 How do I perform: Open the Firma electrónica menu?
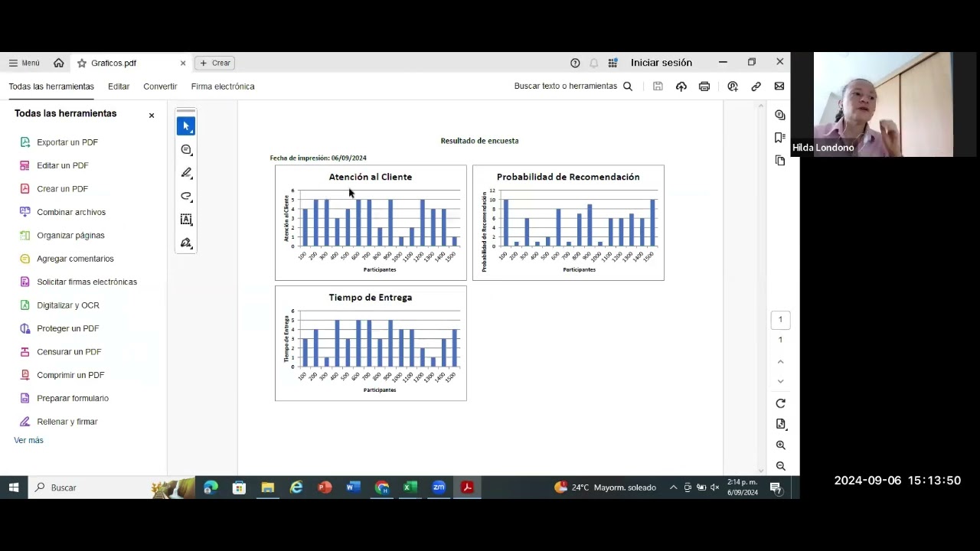[x=223, y=86]
